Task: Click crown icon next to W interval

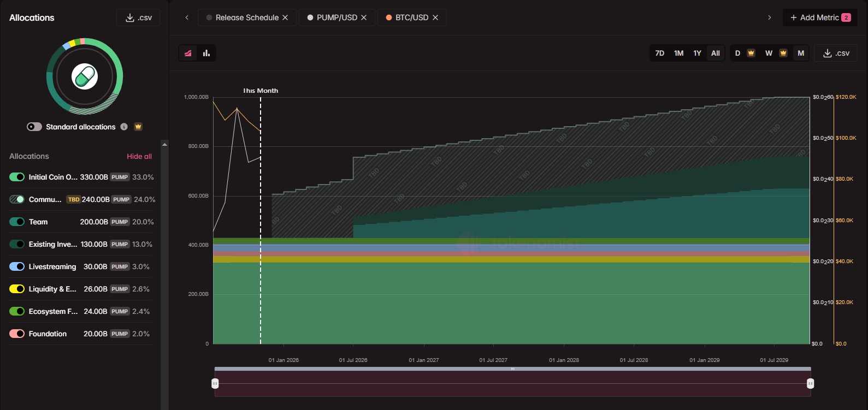Action: click(783, 53)
